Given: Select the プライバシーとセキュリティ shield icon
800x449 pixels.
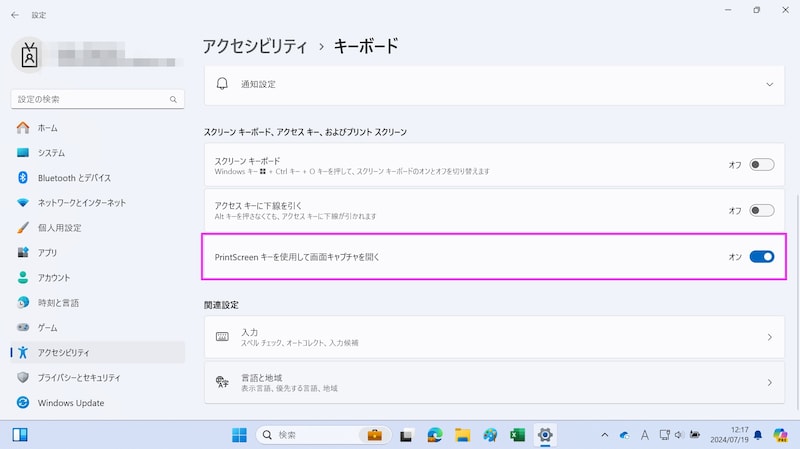Looking at the screenshot, I should [23, 377].
